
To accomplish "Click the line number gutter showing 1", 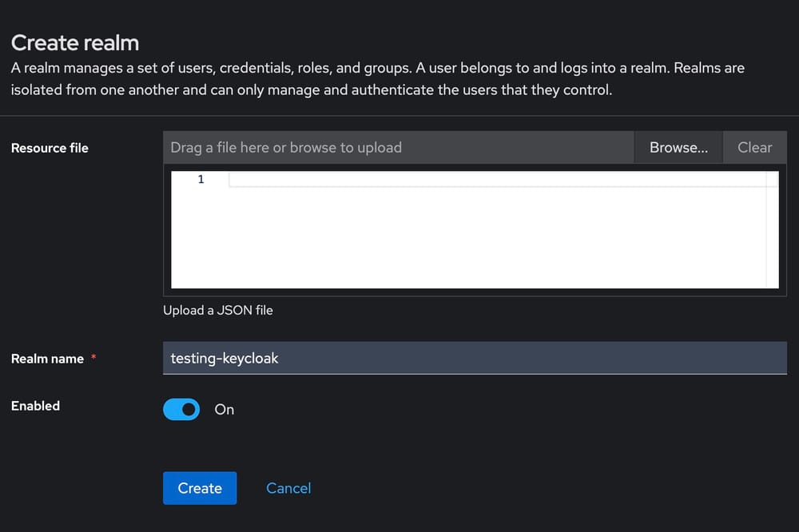I will point(199,179).
